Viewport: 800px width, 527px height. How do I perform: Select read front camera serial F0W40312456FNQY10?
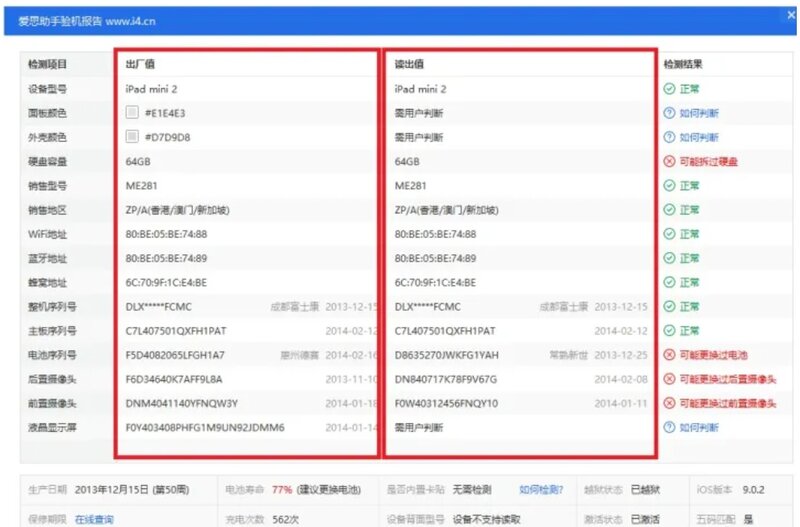446,404
